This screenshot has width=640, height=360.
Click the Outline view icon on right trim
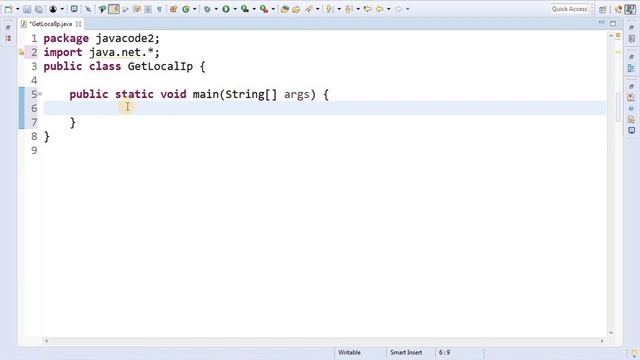point(631,68)
